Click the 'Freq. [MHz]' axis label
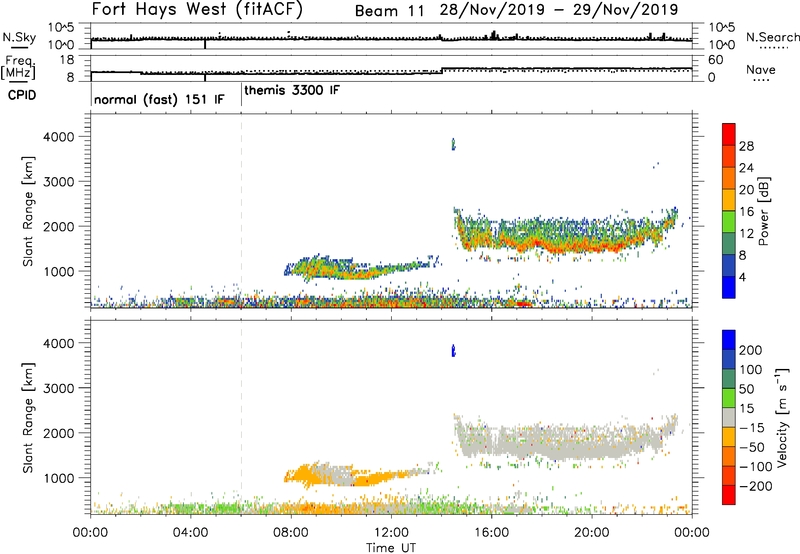 click(18, 68)
